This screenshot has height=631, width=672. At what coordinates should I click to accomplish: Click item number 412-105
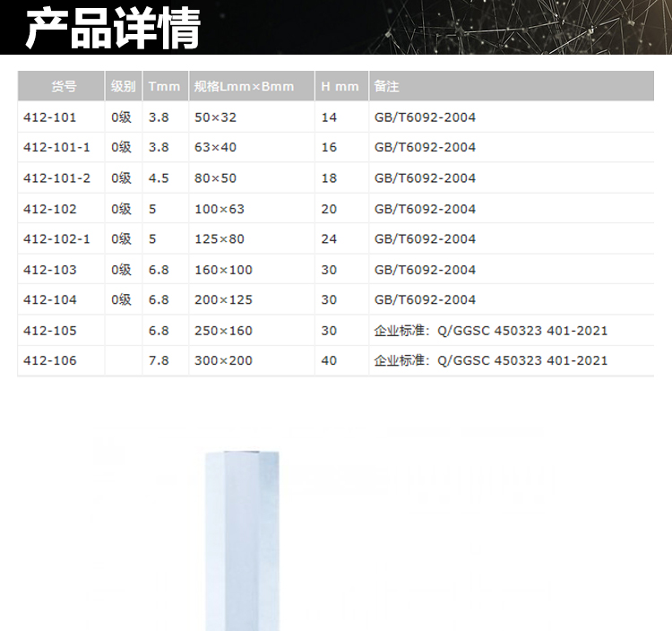click(x=49, y=331)
